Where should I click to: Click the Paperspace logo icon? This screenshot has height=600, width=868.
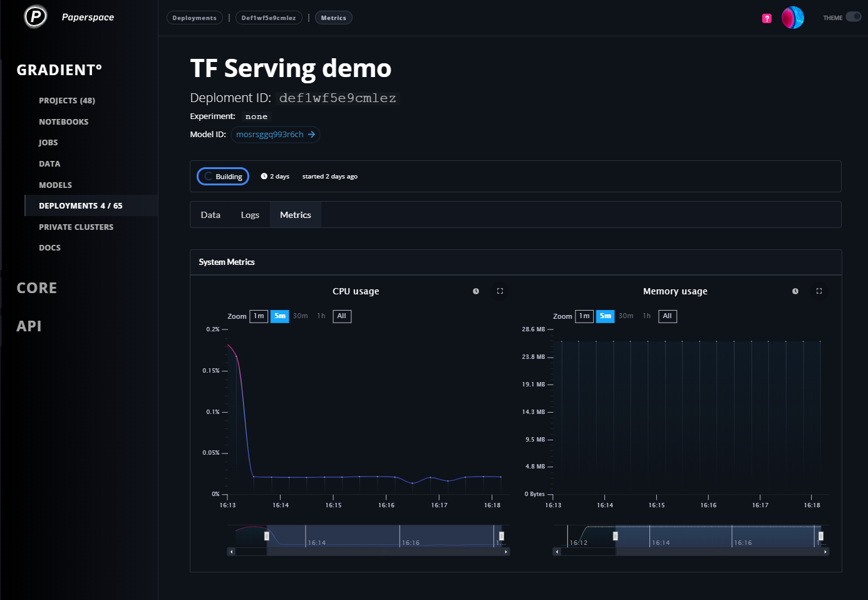pos(36,17)
